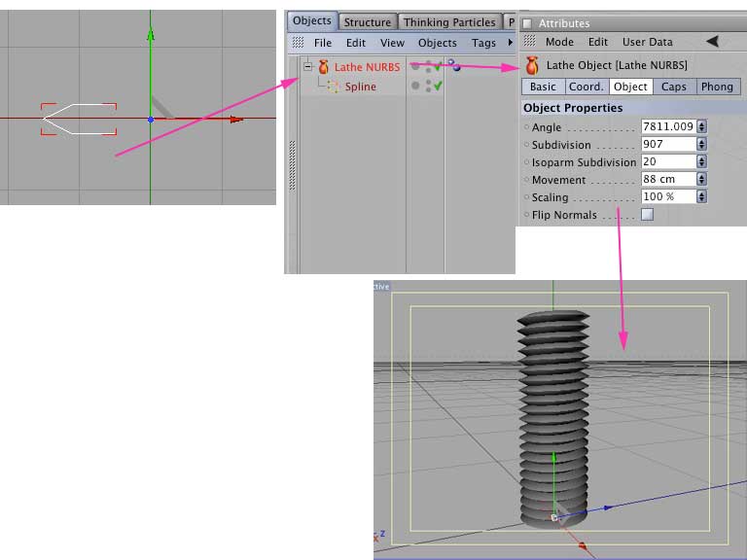This screenshot has width=747, height=560.
Task: Click the blue Z axis handle in 3D view
Action: point(608,507)
